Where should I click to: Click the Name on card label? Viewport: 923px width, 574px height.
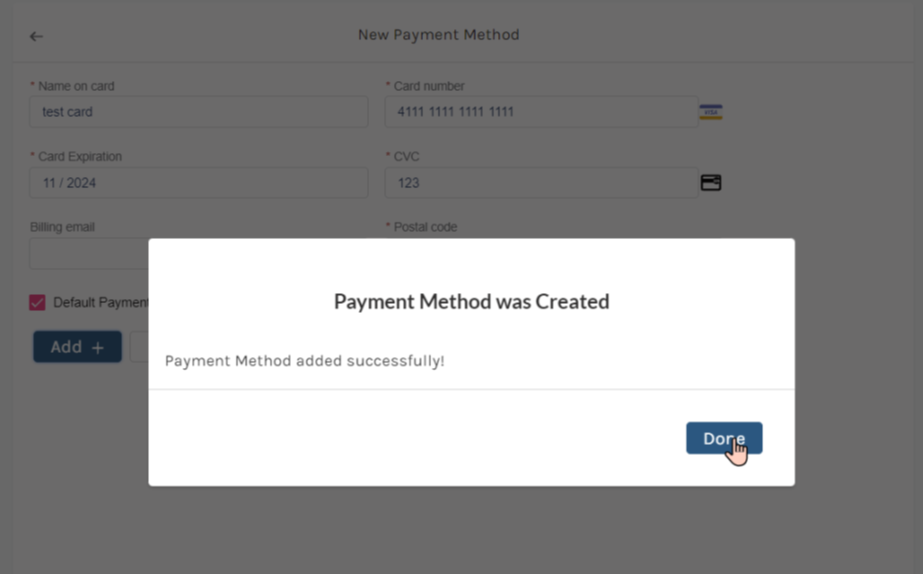click(76, 86)
